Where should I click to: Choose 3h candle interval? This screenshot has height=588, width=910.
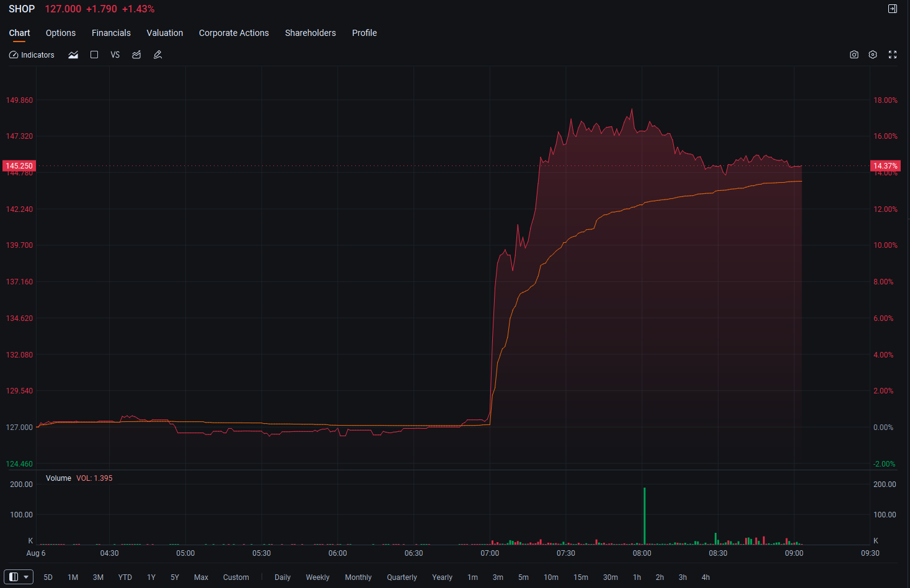(682, 577)
